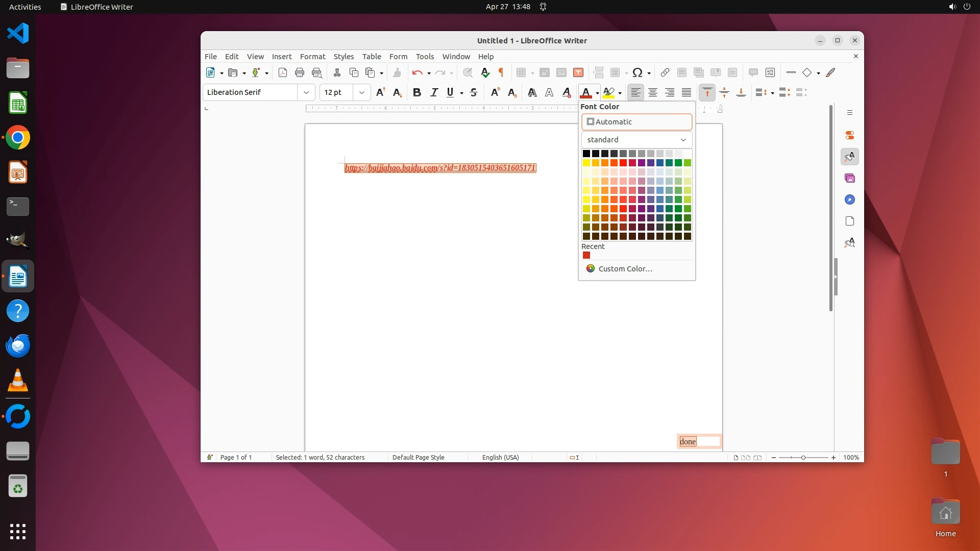Click the Strikethrough formatting icon
Viewport: 980px width, 551px height.
point(474,92)
